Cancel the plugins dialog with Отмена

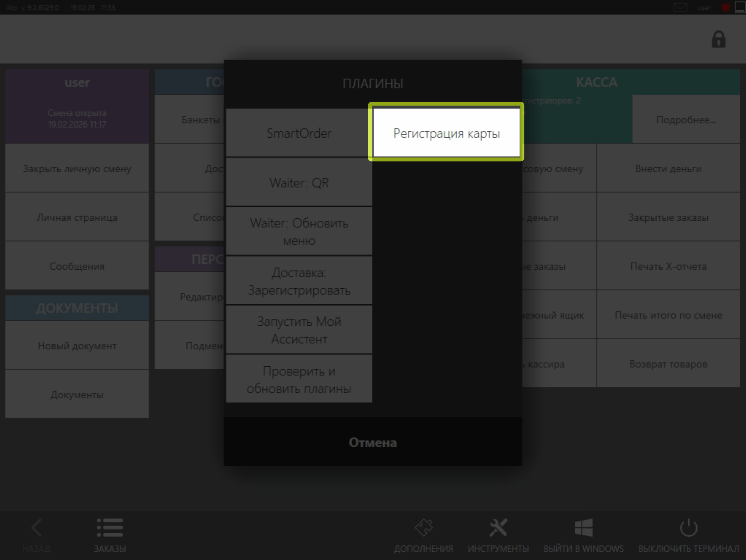pyautogui.click(x=373, y=442)
